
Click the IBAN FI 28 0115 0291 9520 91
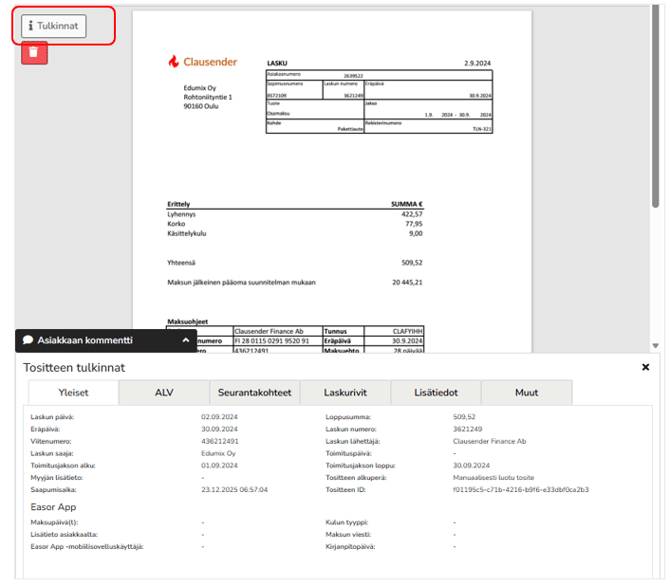click(x=272, y=341)
